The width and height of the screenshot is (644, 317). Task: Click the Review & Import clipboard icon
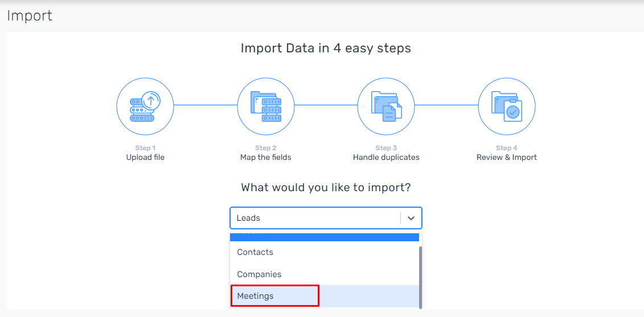(507, 105)
